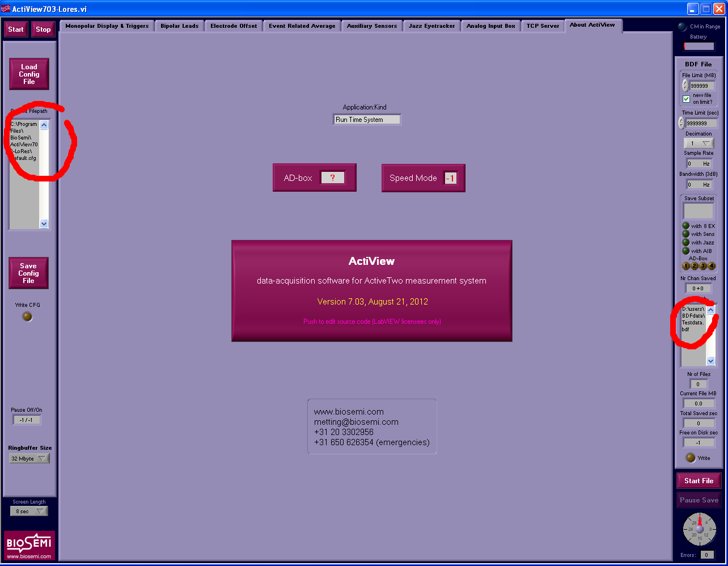Click the Write LED in BDF File panel
This screenshot has height=566, width=728.
pos(690,458)
